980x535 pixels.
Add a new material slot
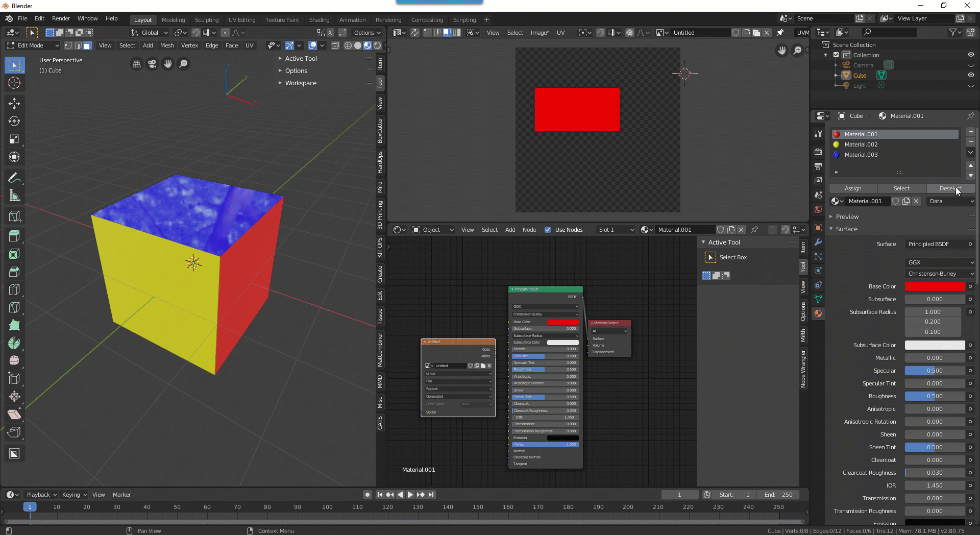[971, 132]
